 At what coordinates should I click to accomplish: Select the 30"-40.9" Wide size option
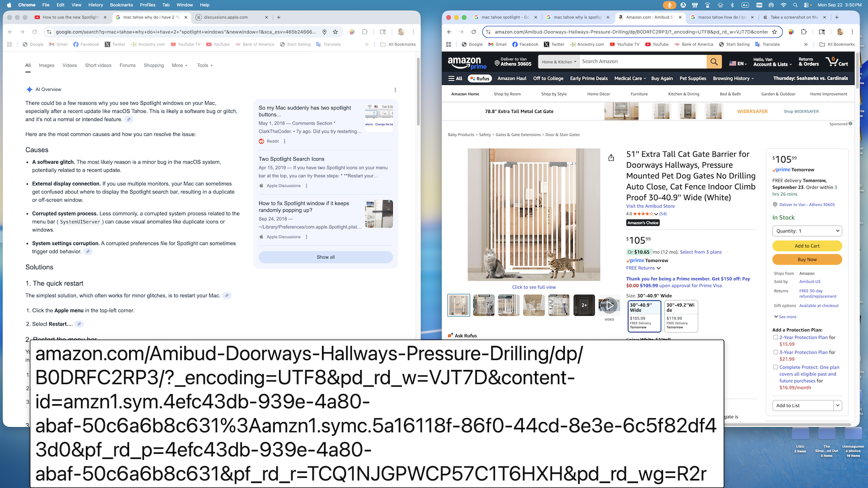point(644,316)
